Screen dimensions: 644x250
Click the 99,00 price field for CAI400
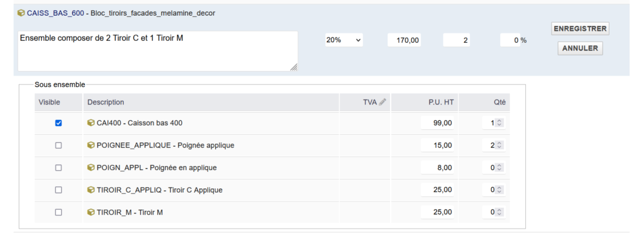click(x=438, y=123)
